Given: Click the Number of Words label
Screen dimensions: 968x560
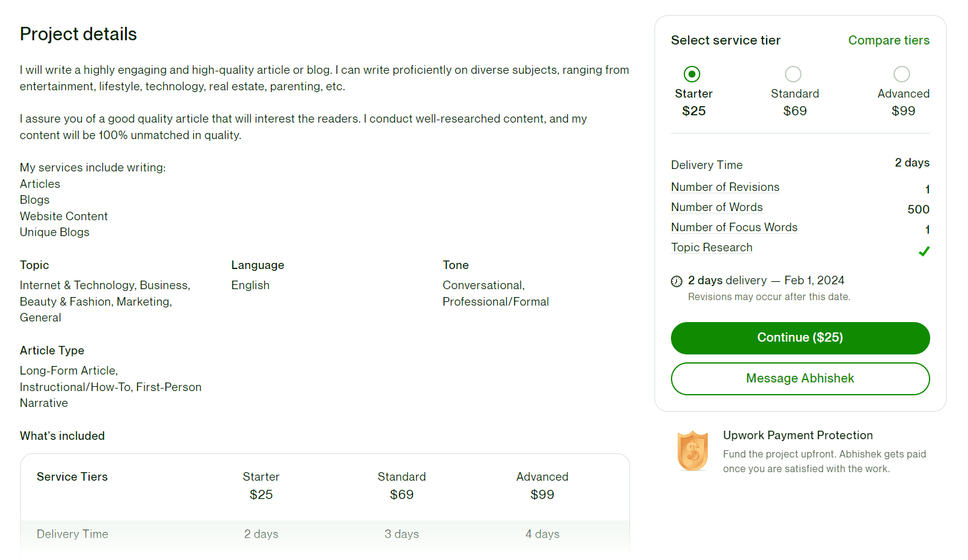Looking at the screenshot, I should click(x=717, y=207).
